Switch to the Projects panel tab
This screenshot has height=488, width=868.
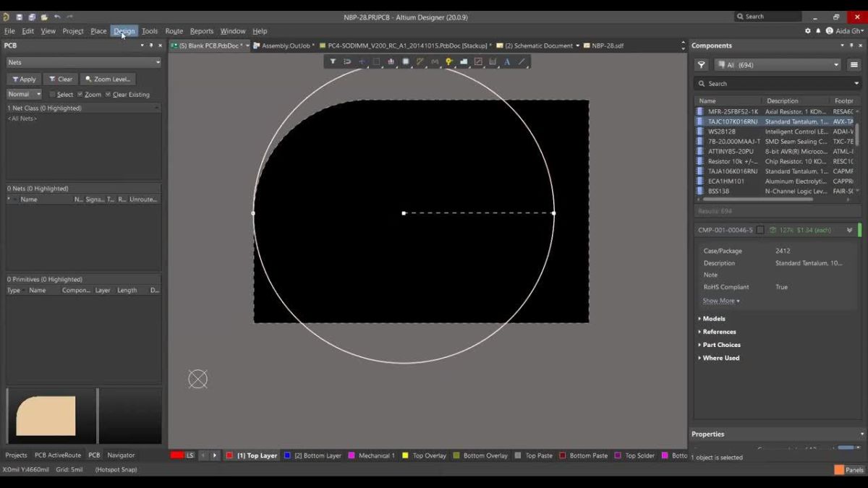[x=17, y=455]
